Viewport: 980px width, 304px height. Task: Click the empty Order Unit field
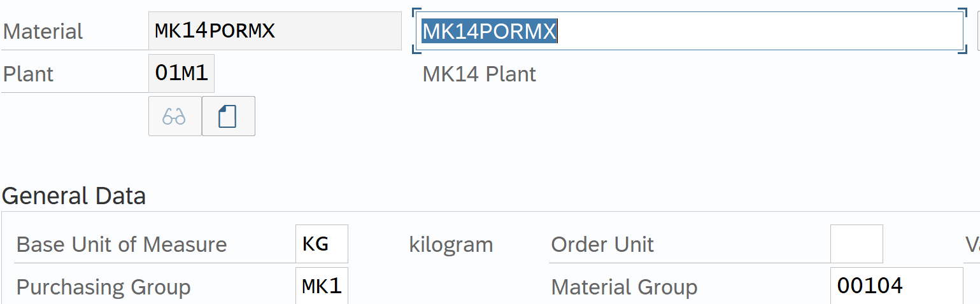(x=856, y=244)
